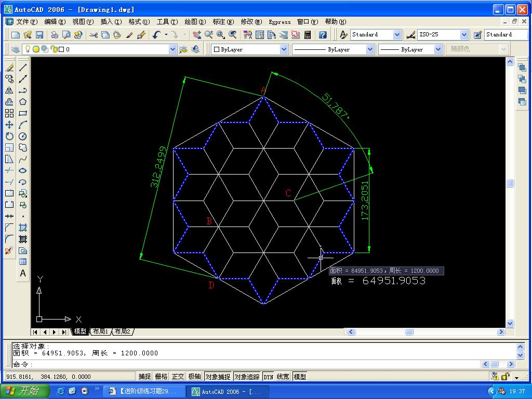Toggle 正交 ortho mode
This screenshot has height=399, width=532.
click(178, 377)
